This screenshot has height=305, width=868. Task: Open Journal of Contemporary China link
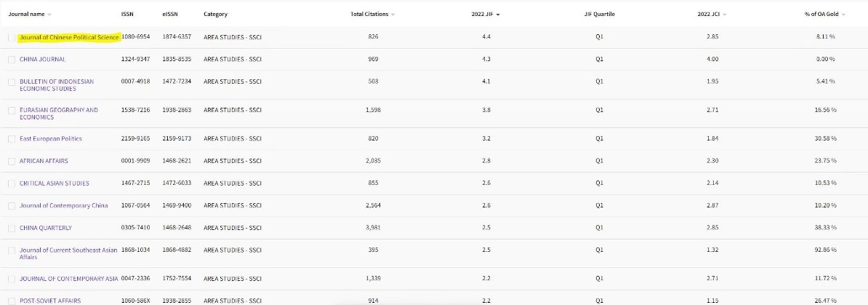[64, 205]
